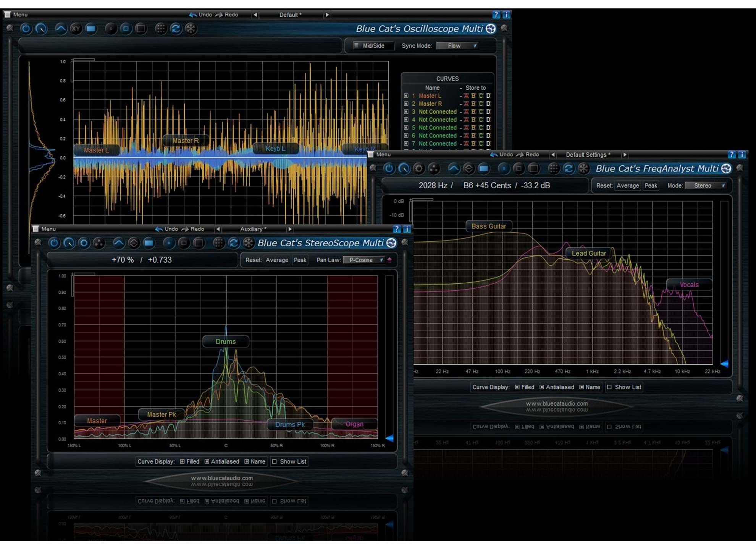Click the blue slider arrow right of FreqAnalyst graph

(x=724, y=363)
